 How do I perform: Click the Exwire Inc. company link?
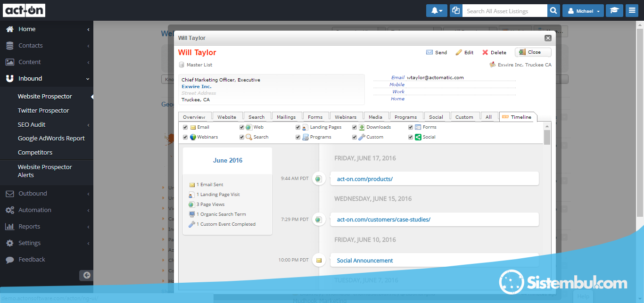click(x=197, y=87)
